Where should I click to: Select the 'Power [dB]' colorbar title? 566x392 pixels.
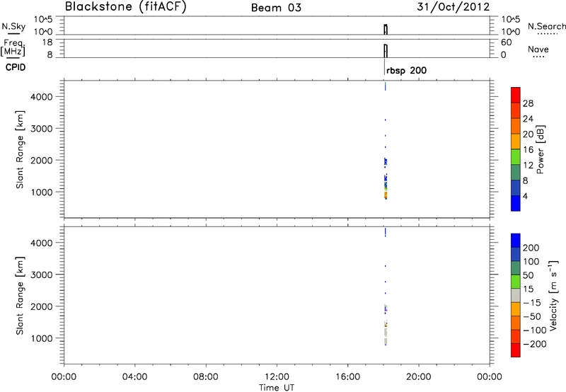pos(541,149)
